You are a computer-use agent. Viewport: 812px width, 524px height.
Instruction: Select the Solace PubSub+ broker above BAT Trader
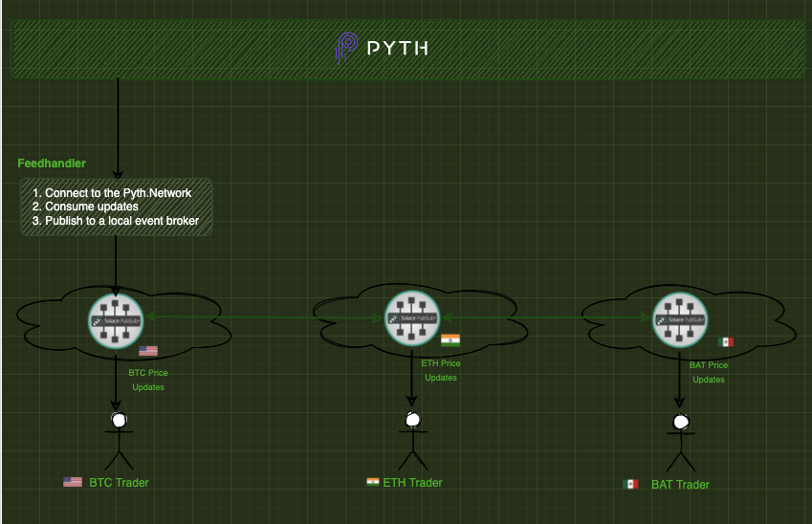click(679, 319)
